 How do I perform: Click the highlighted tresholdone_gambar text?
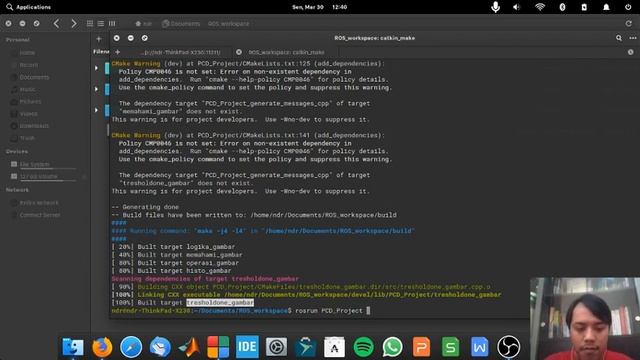coord(220,302)
